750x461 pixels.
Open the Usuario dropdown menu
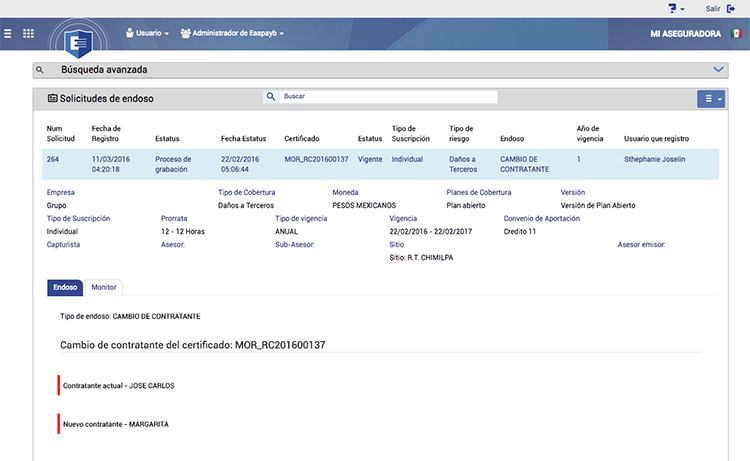click(x=147, y=33)
